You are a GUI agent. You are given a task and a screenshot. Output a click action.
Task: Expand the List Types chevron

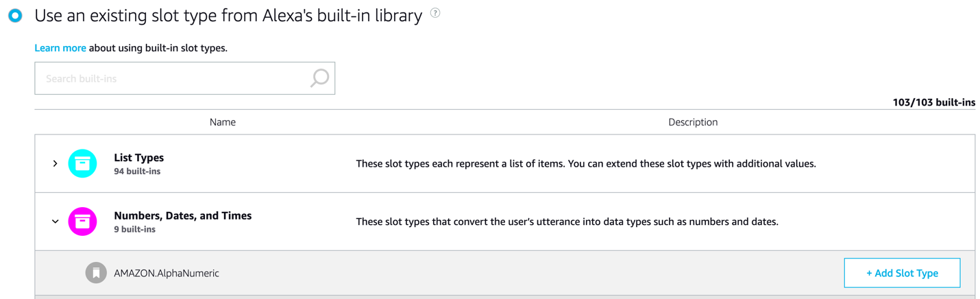(56, 164)
